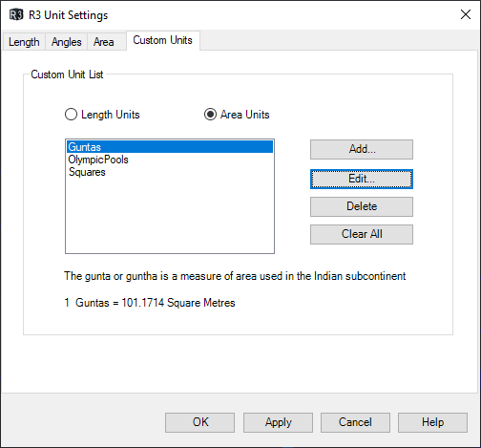Apply the unit settings
This screenshot has width=481, height=448.
pos(279,422)
